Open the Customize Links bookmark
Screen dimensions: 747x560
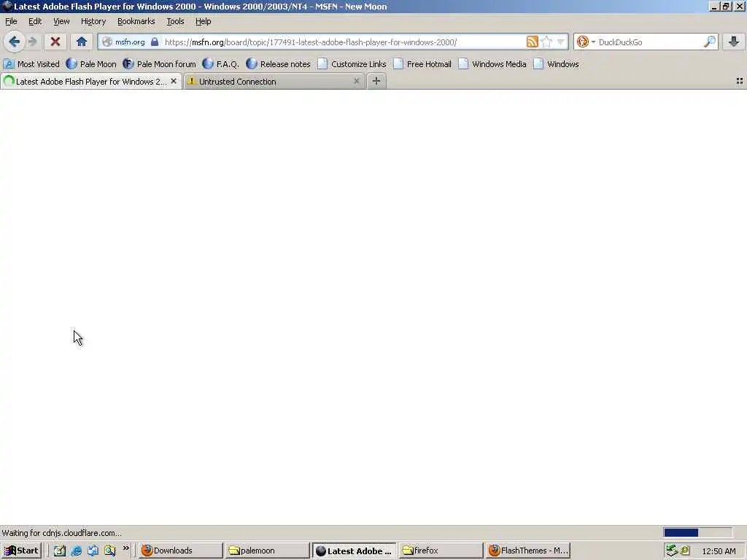pos(352,64)
